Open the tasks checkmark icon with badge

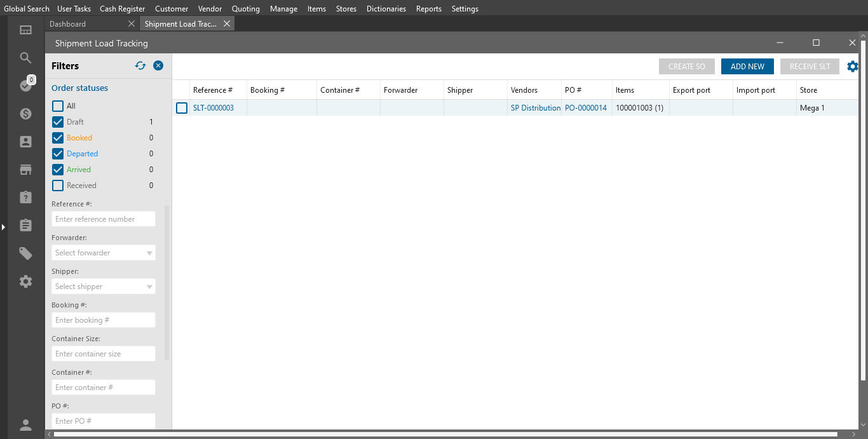(25, 85)
